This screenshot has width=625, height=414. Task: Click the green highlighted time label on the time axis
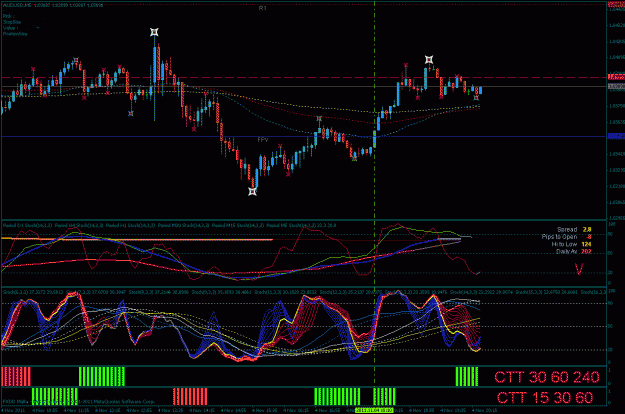(x=374, y=410)
